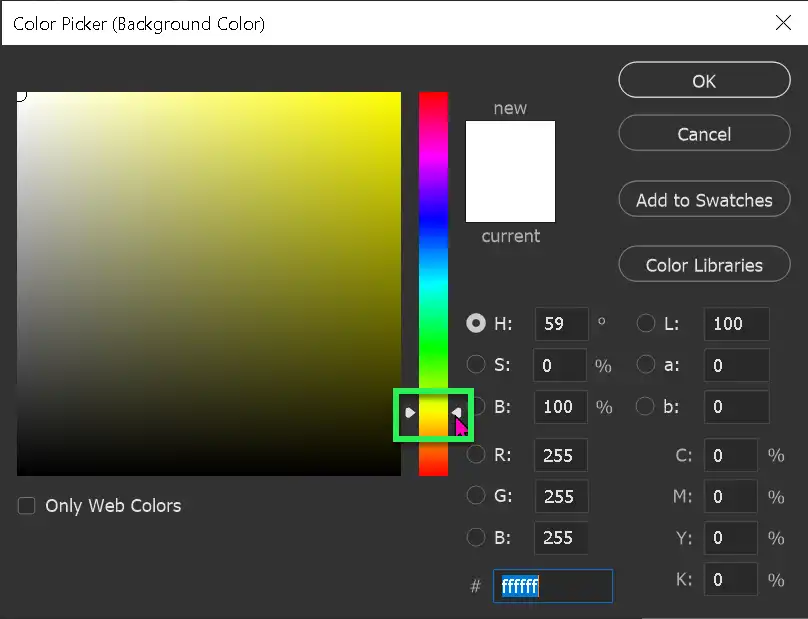808x619 pixels.
Task: Select the Blue radio button
Action: pyautogui.click(x=476, y=537)
